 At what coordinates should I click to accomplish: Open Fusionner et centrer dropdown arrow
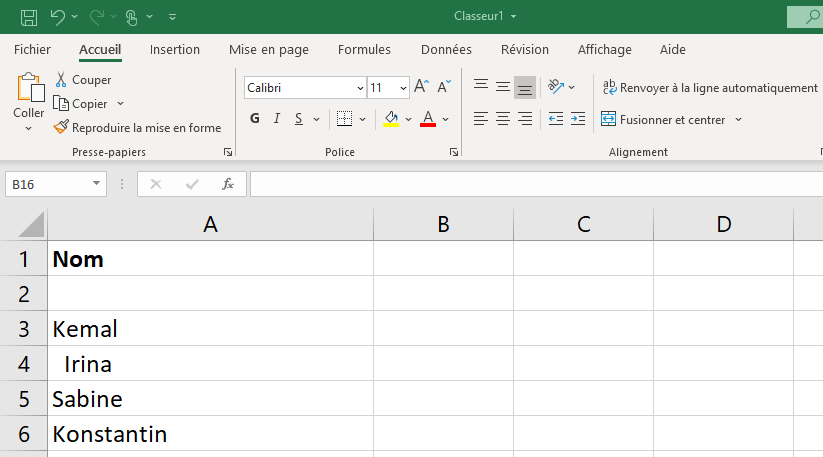click(x=738, y=120)
